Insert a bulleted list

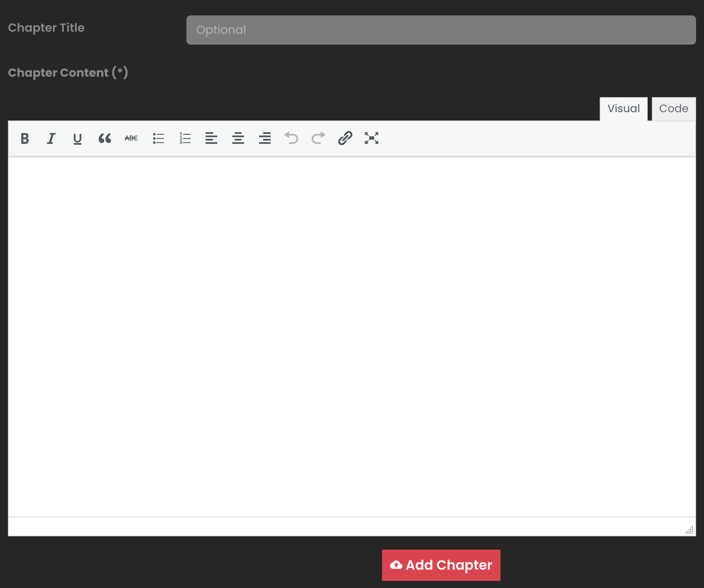tap(158, 138)
